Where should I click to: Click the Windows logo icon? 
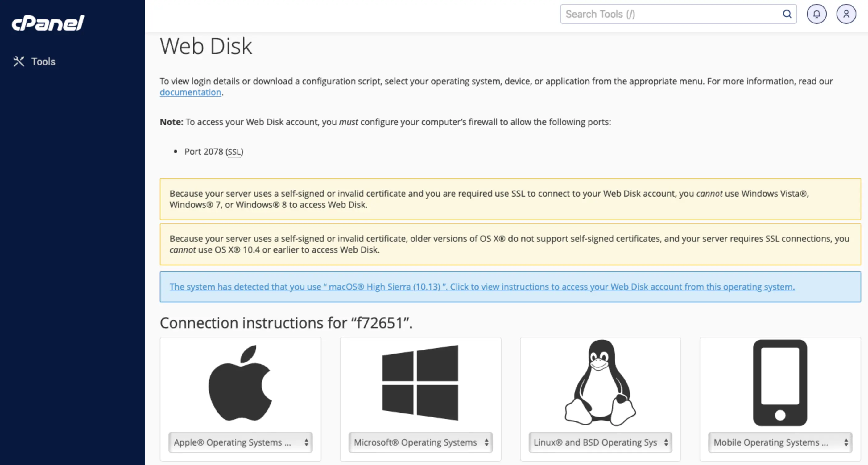point(420,383)
